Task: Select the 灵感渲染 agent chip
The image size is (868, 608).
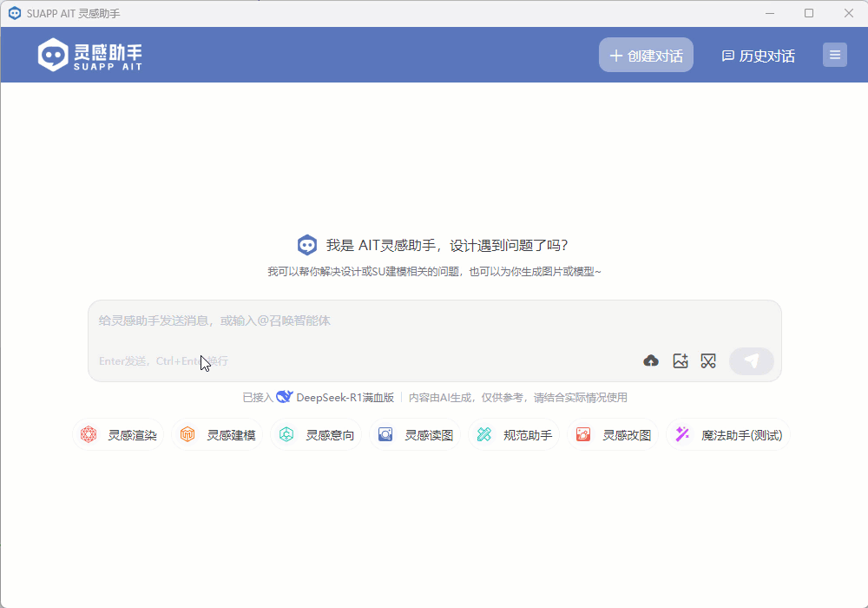Action: tap(119, 435)
